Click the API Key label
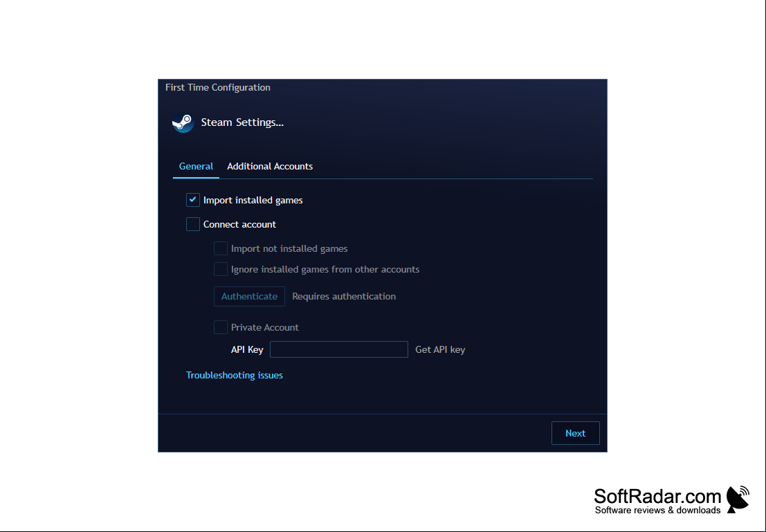This screenshot has height=532, width=766. tap(247, 350)
